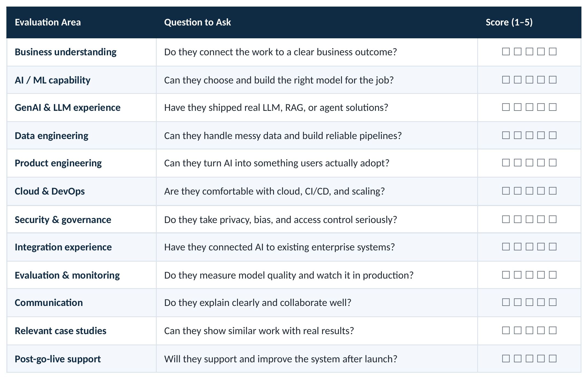This screenshot has width=588, height=379.
Task: Mark third box for Security & governance
Action: coord(529,219)
